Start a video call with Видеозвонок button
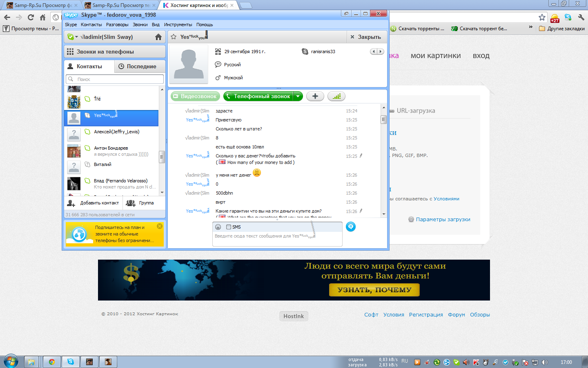Screen dimensions: 588x368 pyautogui.click(x=195, y=96)
